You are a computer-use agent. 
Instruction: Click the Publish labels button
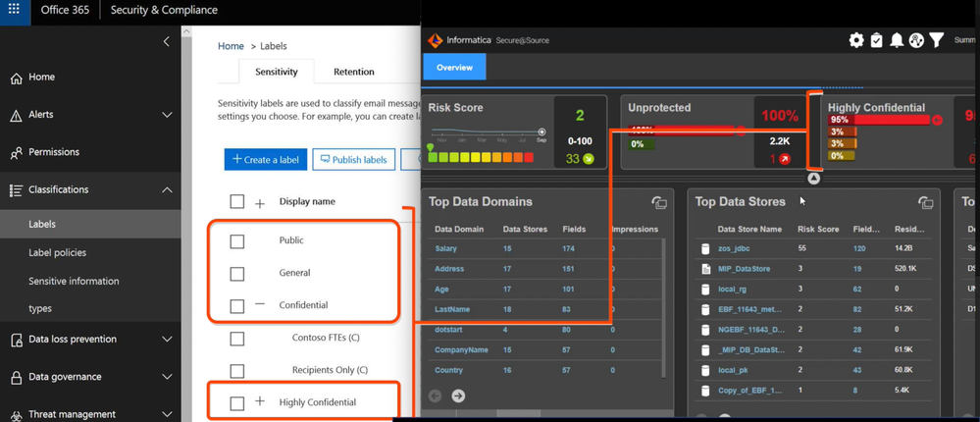[x=354, y=159]
